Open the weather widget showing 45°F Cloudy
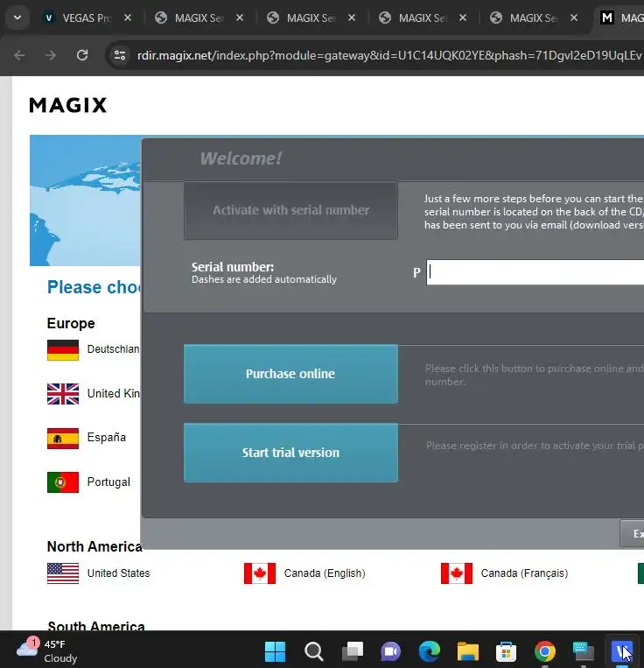Image resolution: width=644 pixels, height=668 pixels. point(47,651)
